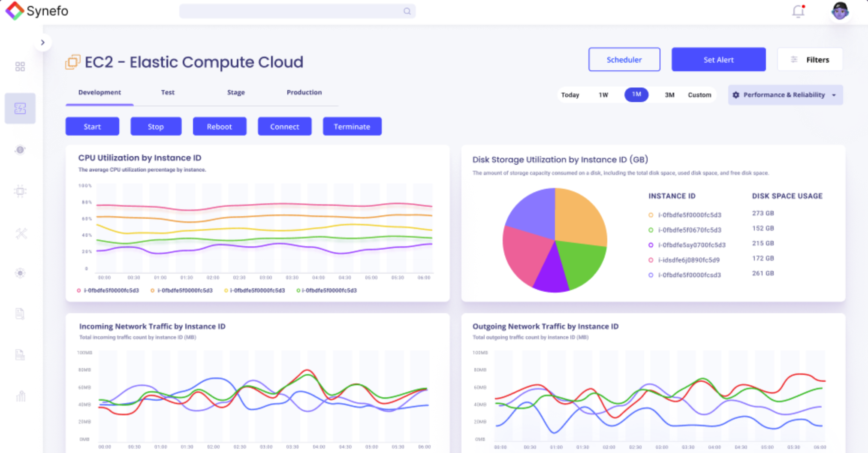
Task: Click the dark purple slice of the pie chart
Action: click(x=552, y=275)
